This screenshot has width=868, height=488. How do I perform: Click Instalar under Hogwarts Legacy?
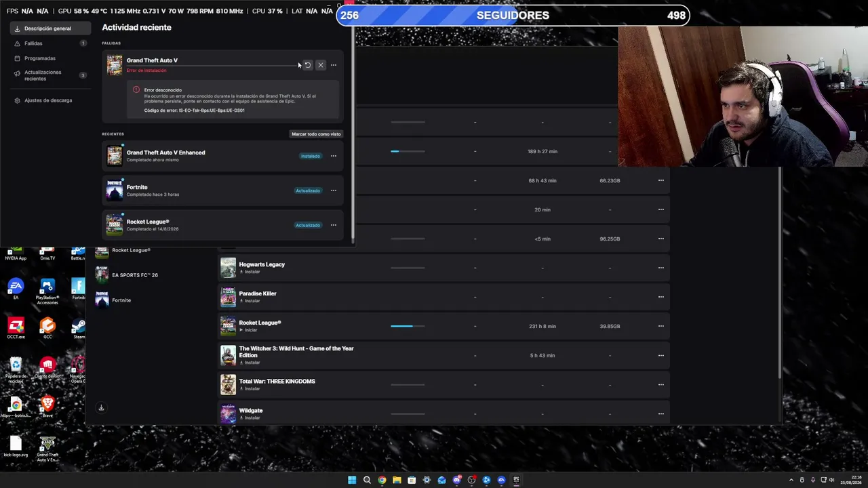tap(250, 272)
